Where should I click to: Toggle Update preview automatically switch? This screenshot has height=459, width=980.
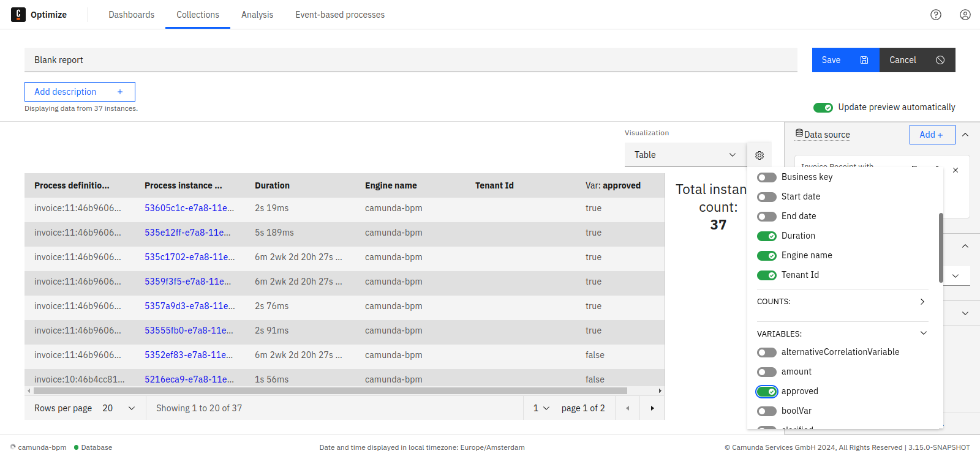(823, 108)
